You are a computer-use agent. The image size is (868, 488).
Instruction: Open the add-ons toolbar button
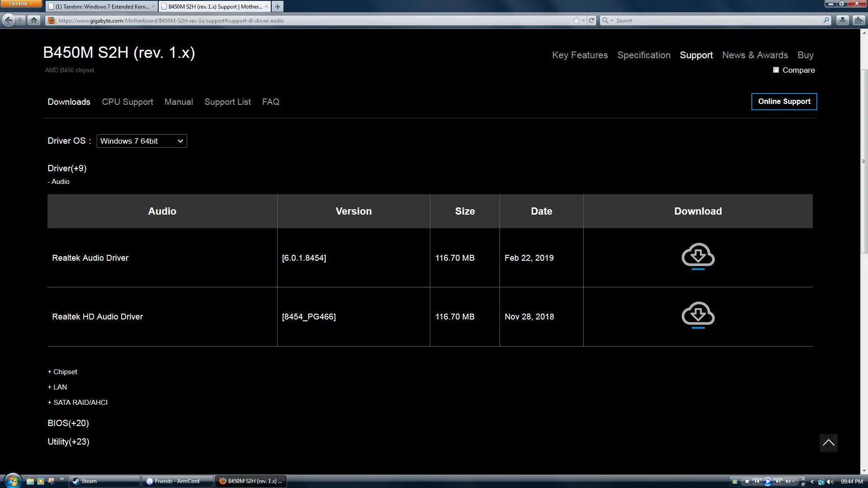coord(859,20)
